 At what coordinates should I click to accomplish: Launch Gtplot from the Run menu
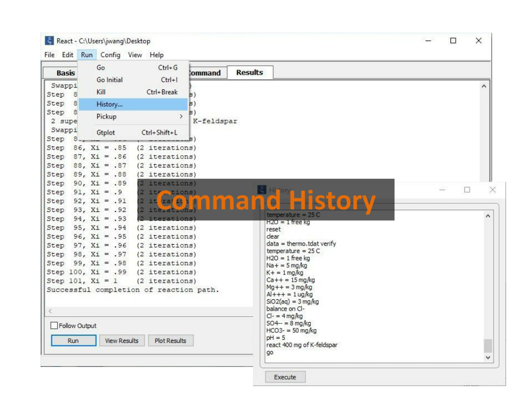pos(133,133)
